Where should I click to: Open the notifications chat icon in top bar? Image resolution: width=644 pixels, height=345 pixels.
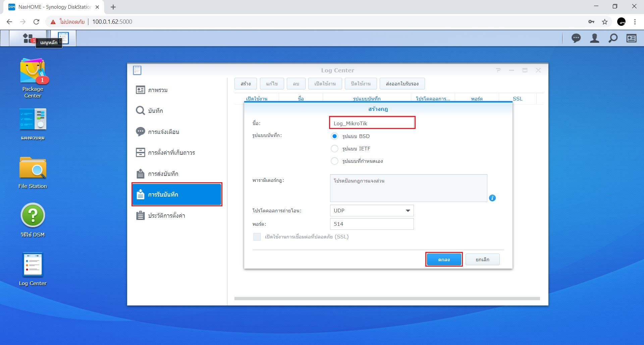576,38
